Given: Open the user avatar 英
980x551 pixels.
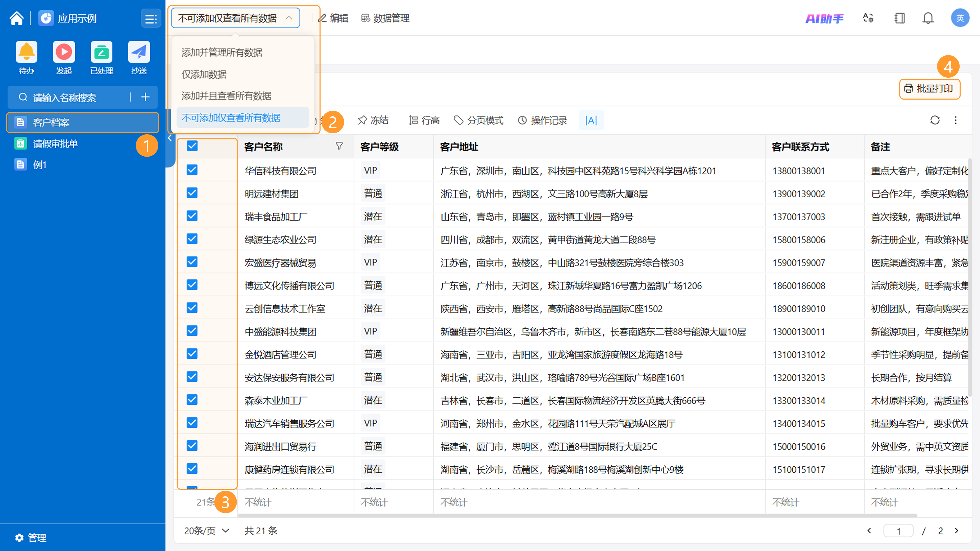Looking at the screenshot, I should (x=960, y=18).
